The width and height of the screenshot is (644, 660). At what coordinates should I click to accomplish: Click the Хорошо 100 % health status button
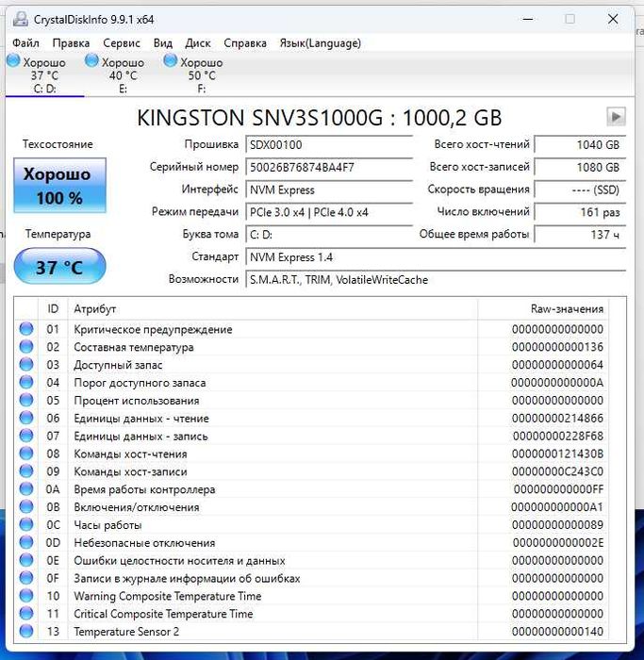[59, 185]
